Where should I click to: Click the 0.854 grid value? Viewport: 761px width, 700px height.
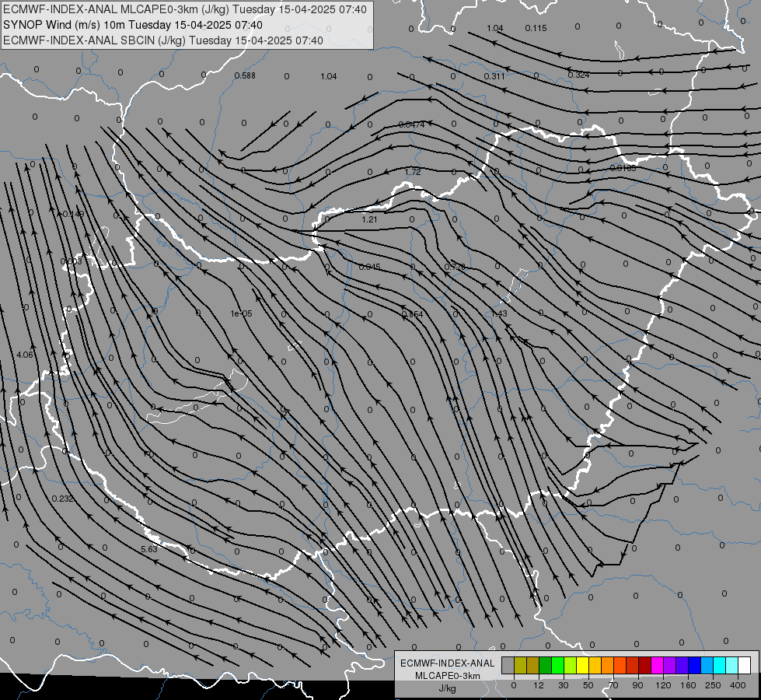pos(413,314)
